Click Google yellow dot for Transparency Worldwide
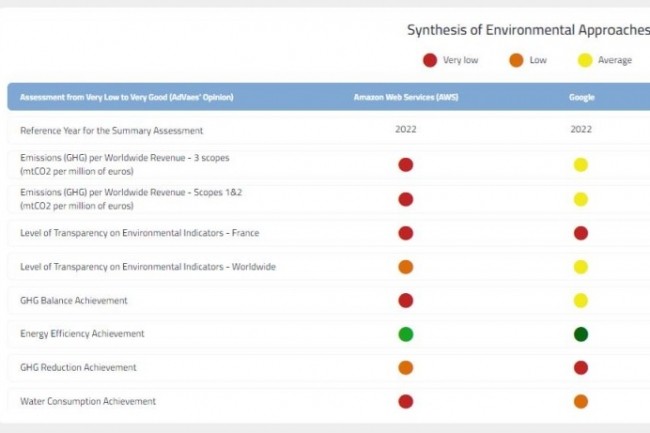 [581, 267]
